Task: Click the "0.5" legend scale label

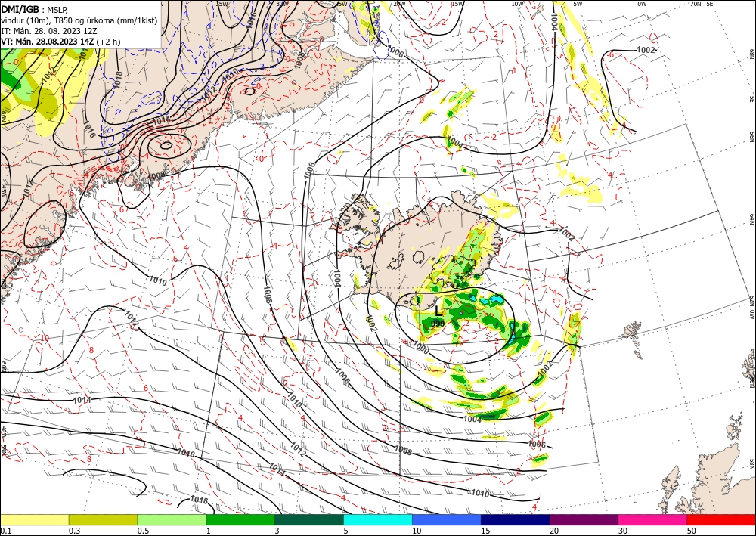Action: point(143,531)
